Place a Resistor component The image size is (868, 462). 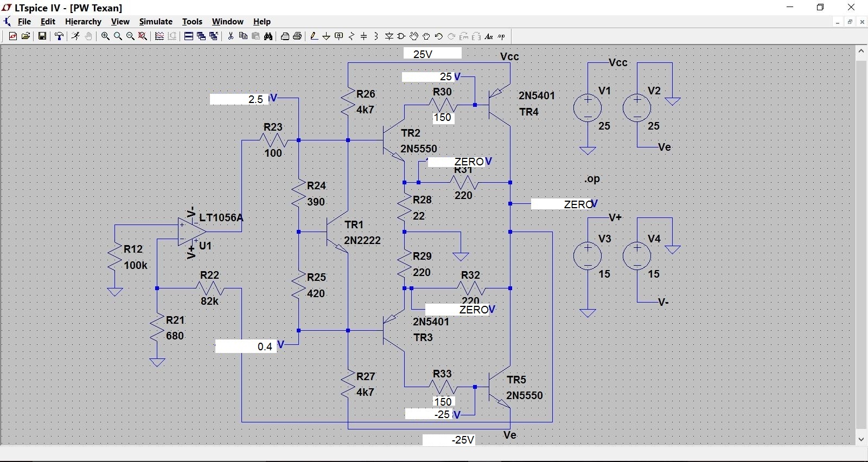point(352,36)
